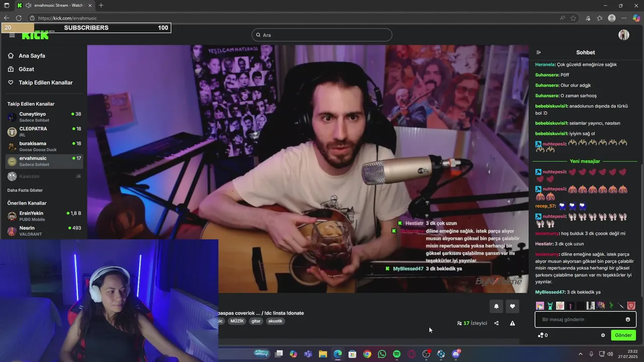Click the Yeni mesajlar divider label
This screenshot has width=644, height=362.
(585, 161)
